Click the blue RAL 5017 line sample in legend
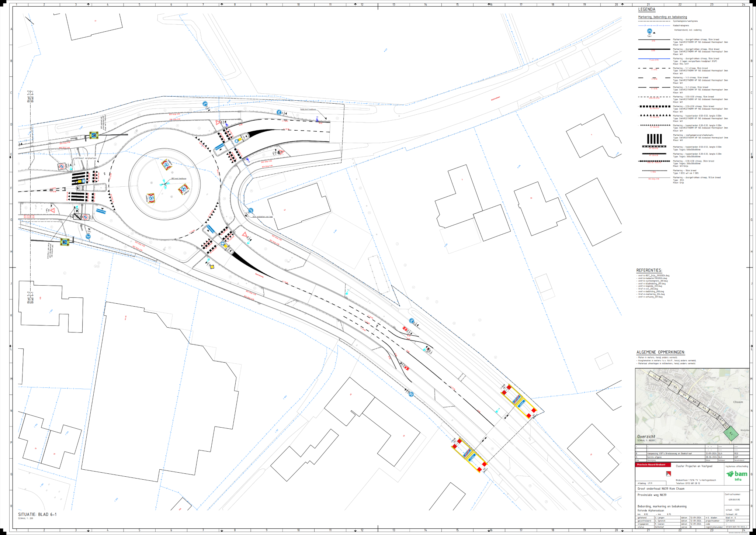Image resolution: width=756 pixels, height=535 pixels. [x=654, y=59]
